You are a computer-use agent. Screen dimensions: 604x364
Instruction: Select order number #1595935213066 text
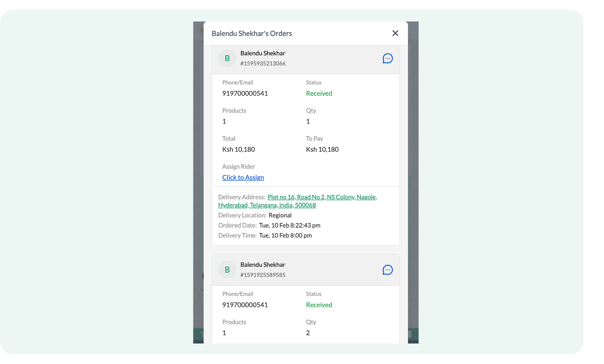tap(262, 63)
